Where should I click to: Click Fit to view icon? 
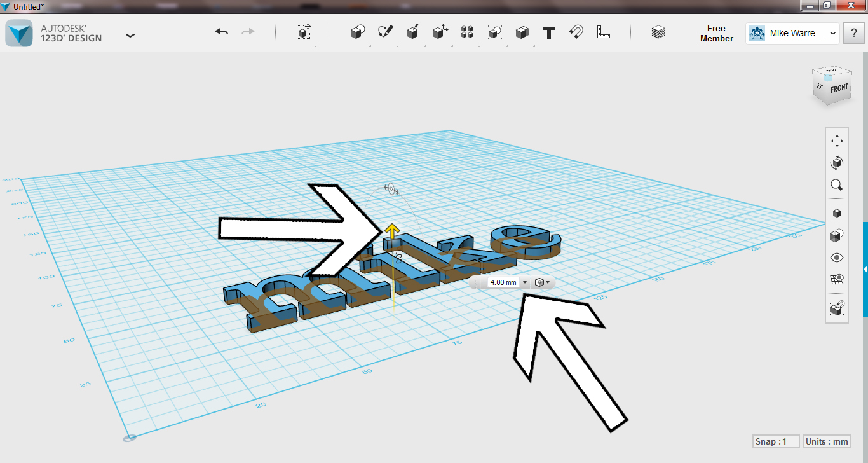click(x=837, y=212)
